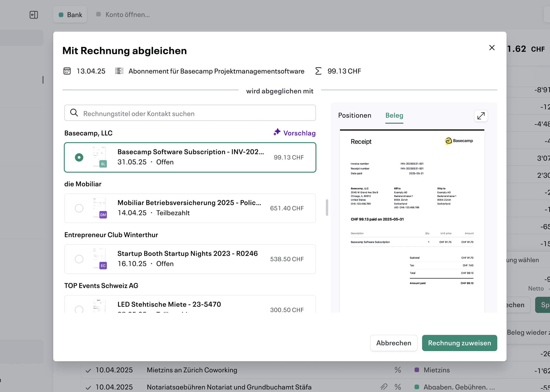Click Rechnung zuweisen button
This screenshot has width=550, height=392.
pyautogui.click(x=459, y=343)
